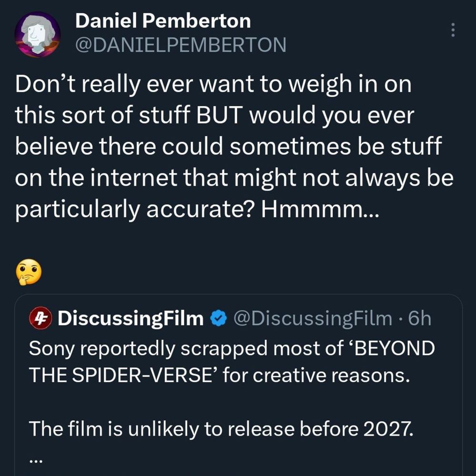Open the three-dot more options menu
The width and height of the screenshot is (476, 476).
click(x=453, y=30)
